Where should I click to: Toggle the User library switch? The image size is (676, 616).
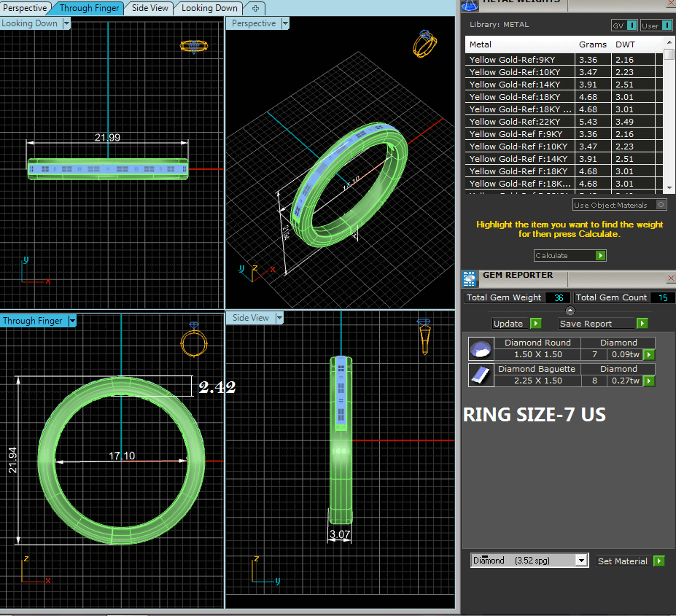(x=664, y=26)
